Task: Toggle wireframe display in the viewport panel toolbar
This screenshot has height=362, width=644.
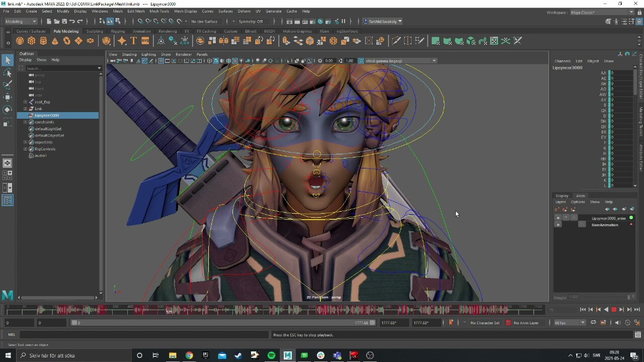Action: point(209,60)
